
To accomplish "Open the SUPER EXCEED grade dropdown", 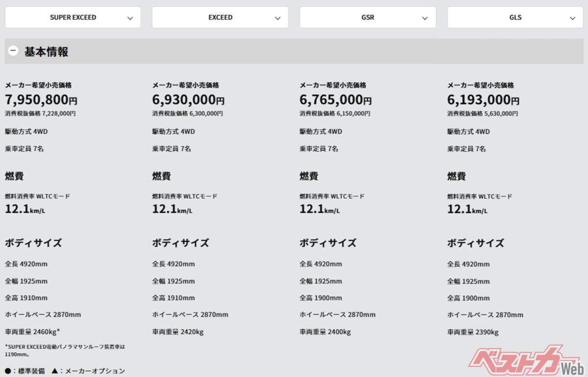I will [73, 17].
